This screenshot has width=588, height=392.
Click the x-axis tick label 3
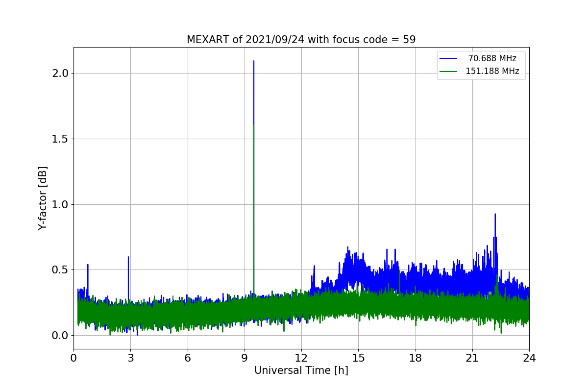click(130, 358)
